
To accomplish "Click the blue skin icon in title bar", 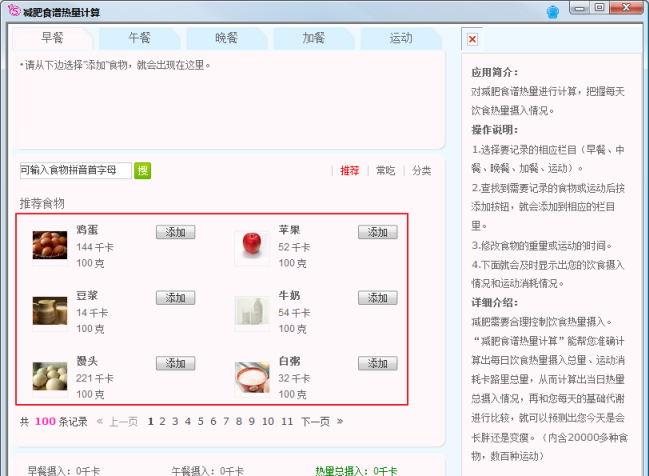I will [553, 12].
